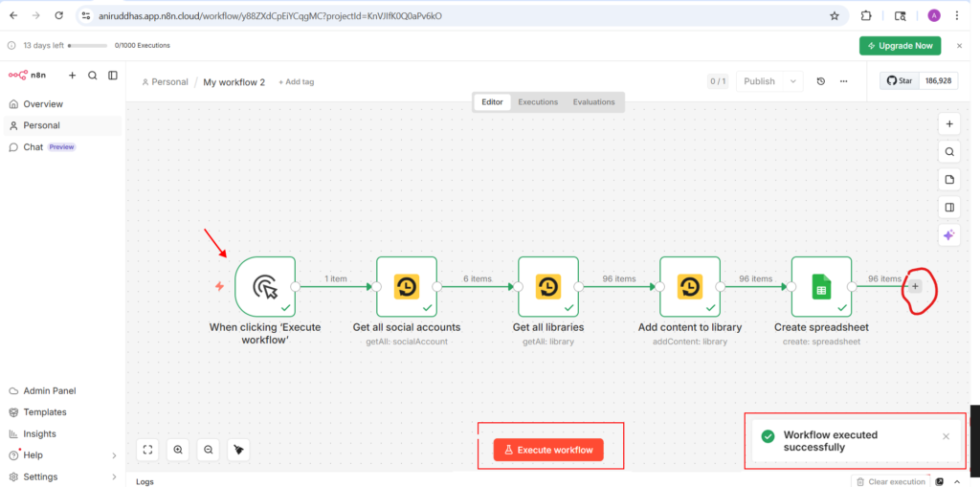Select the manual trigger node
The width and height of the screenshot is (980, 487).
(265, 287)
